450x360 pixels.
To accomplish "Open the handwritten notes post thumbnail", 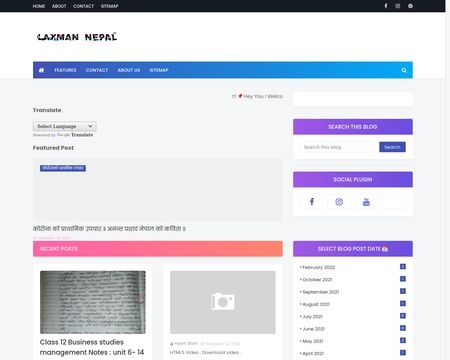I will (x=93, y=302).
